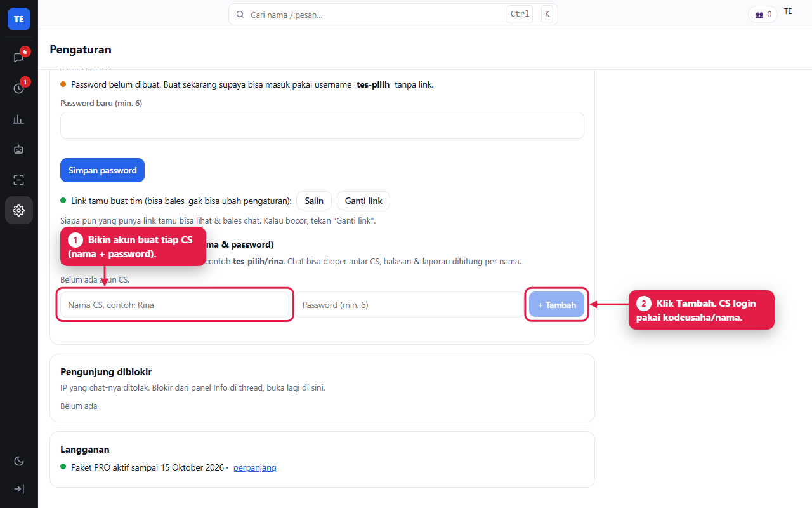Click the + Tambah button
Viewport: 812px width, 508px height.
point(557,305)
